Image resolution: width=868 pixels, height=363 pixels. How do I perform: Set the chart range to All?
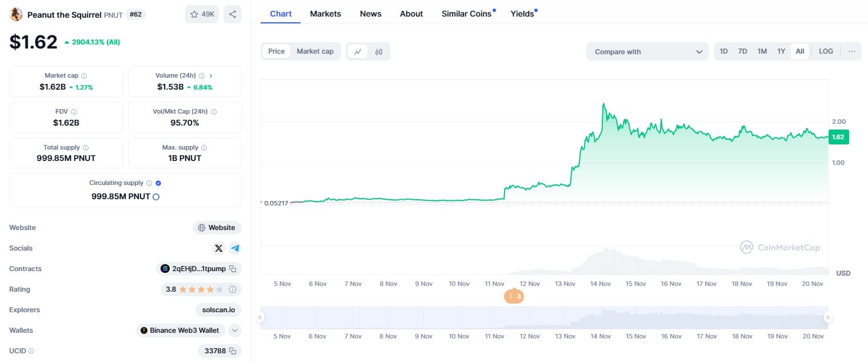pyautogui.click(x=800, y=51)
